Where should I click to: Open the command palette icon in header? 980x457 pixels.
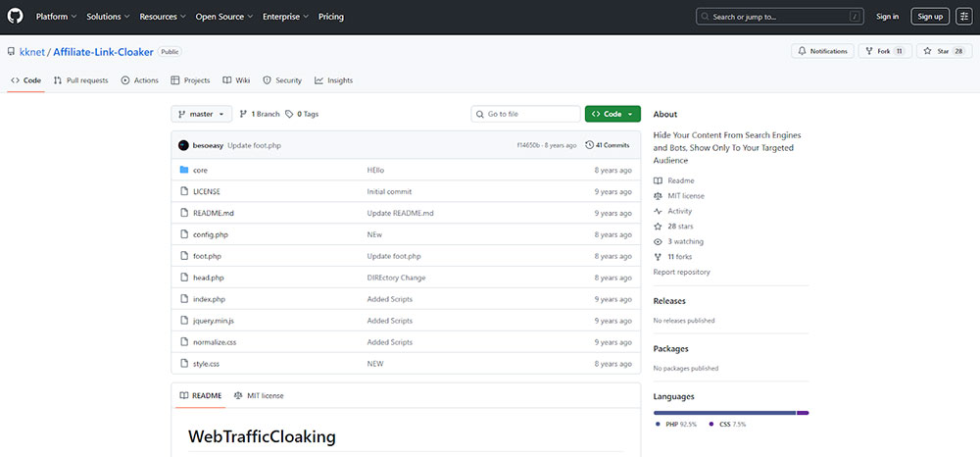click(963, 17)
